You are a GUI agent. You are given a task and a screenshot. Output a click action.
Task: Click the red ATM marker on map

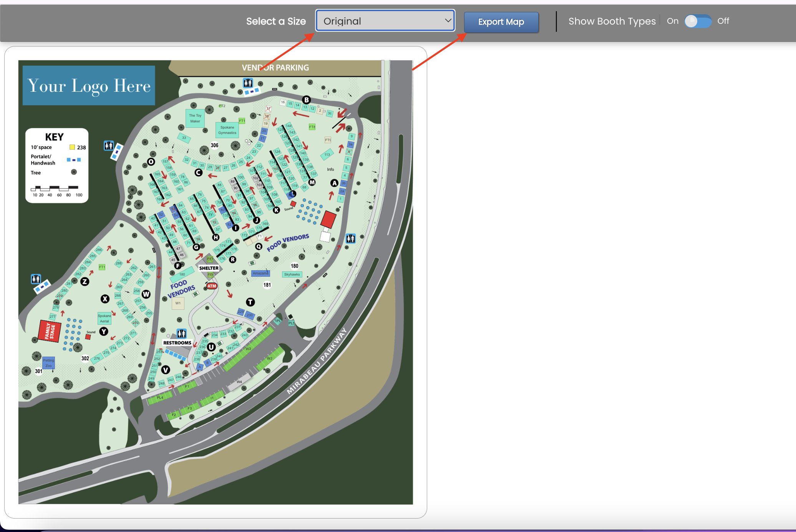point(212,286)
